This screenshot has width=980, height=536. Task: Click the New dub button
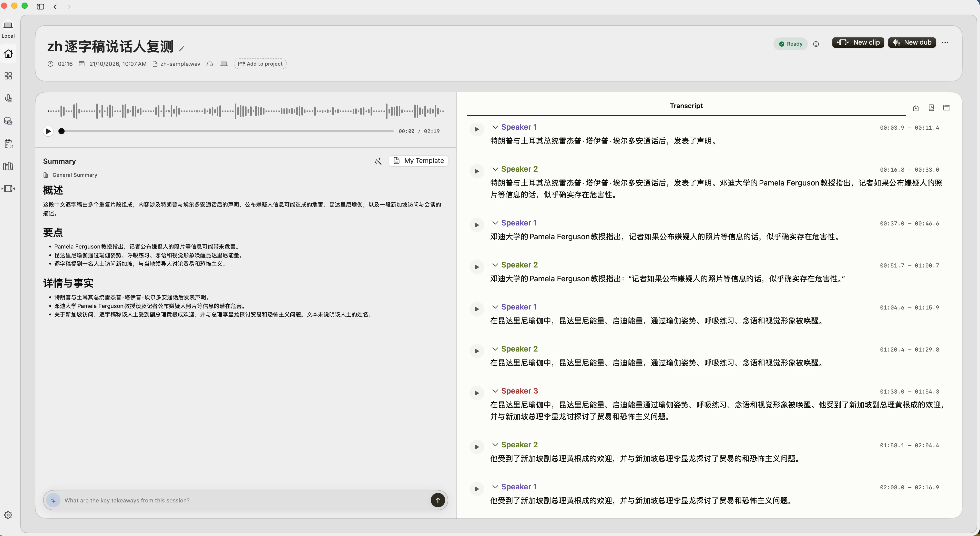912,43
